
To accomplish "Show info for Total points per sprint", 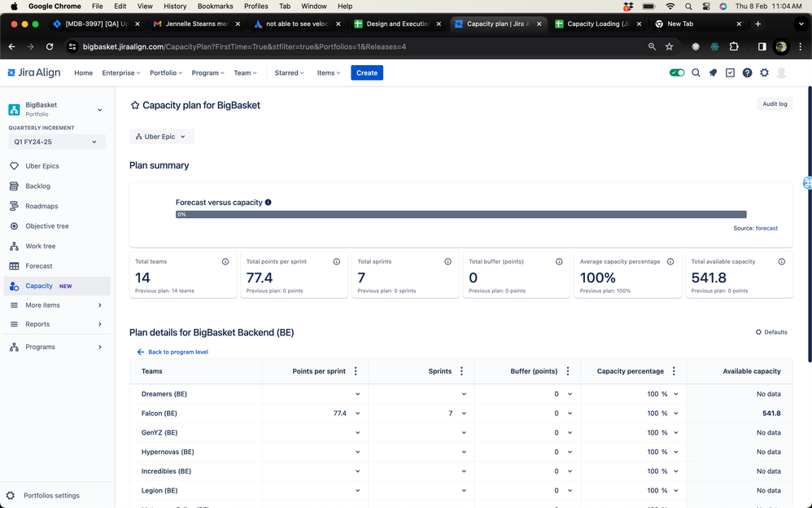I will 337,262.
